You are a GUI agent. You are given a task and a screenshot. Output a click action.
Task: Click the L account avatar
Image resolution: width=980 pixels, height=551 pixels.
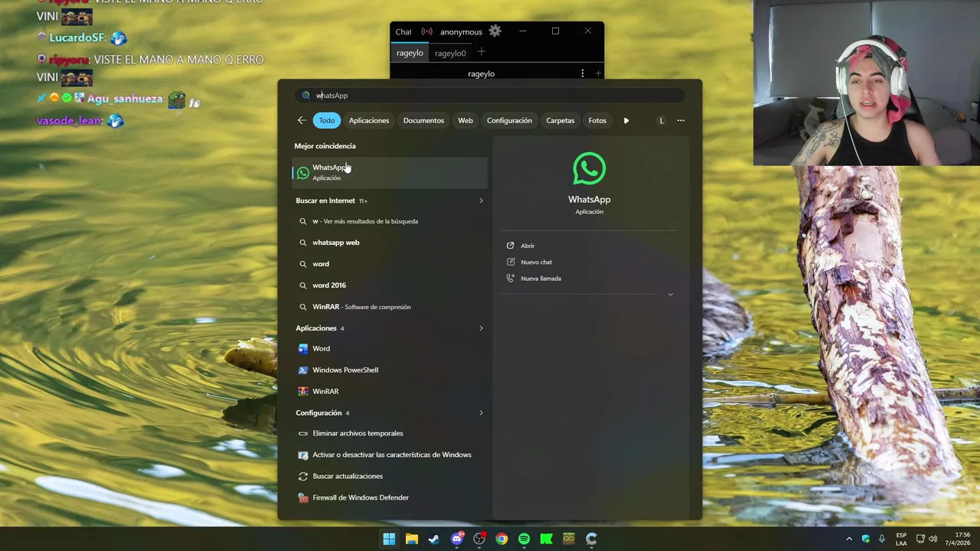[x=661, y=120]
